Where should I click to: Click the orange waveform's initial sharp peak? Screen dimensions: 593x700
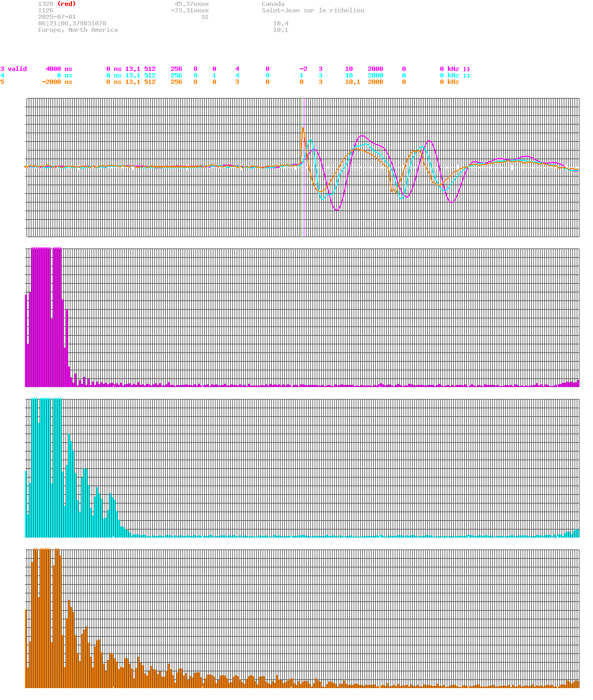[303, 129]
